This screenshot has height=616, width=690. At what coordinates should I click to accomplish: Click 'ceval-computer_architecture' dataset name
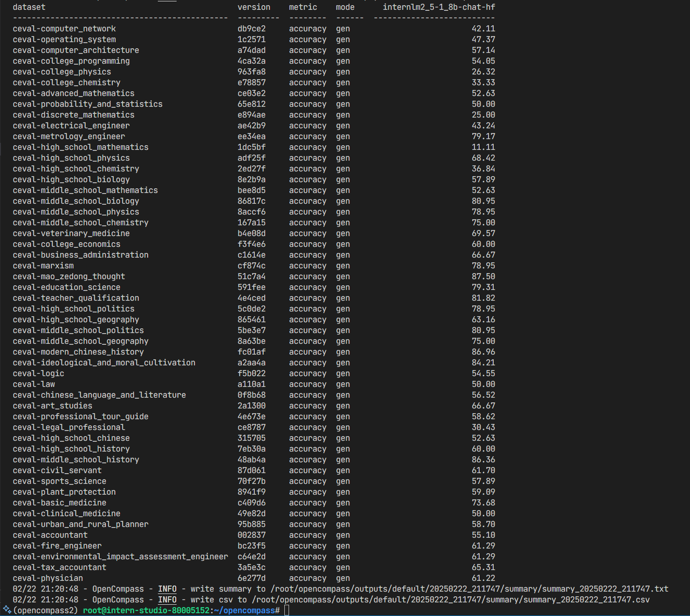pos(76,50)
